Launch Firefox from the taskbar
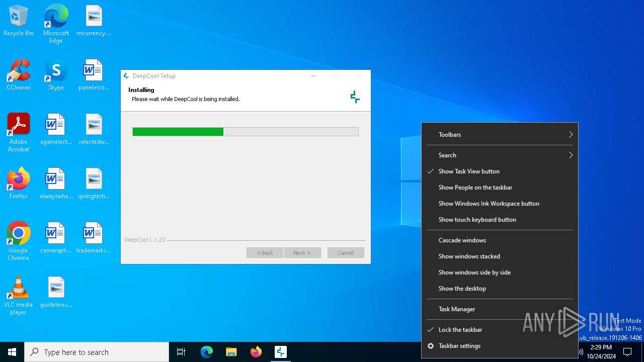Screen dimensions: 644x362 pos(256,352)
